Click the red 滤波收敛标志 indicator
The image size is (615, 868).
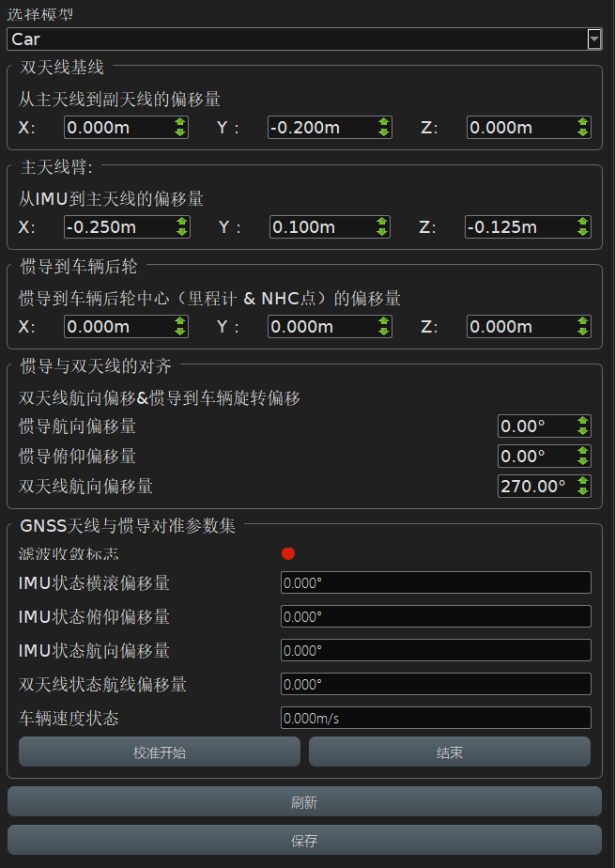pyautogui.click(x=288, y=553)
